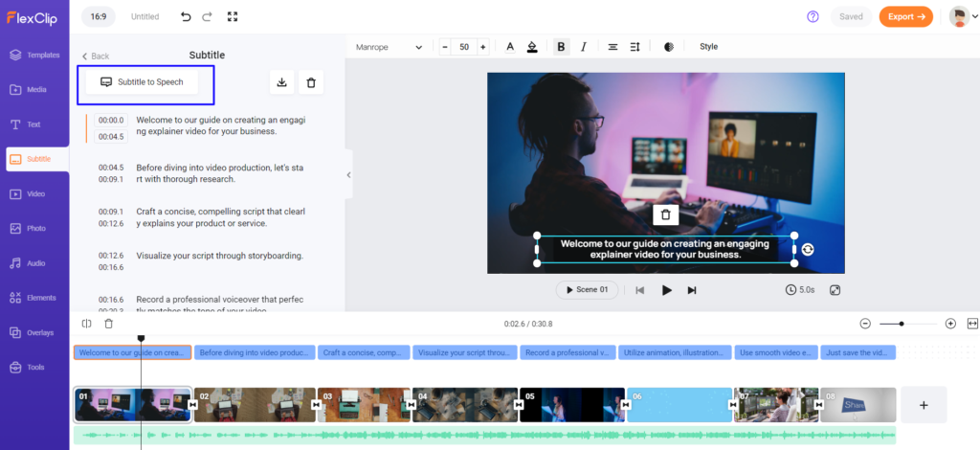Viewport: 980px width, 450px height.
Task: Toggle bold formatting for subtitle
Action: tap(561, 47)
